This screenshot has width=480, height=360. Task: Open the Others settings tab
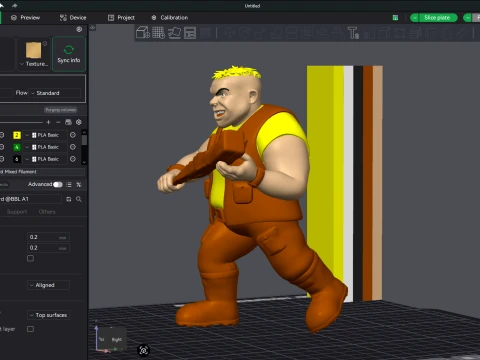(x=47, y=212)
